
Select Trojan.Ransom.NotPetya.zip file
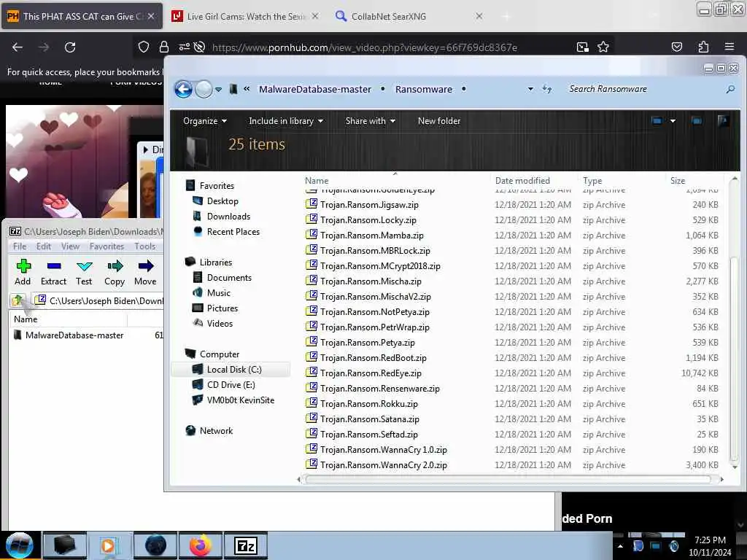pyautogui.click(x=374, y=312)
